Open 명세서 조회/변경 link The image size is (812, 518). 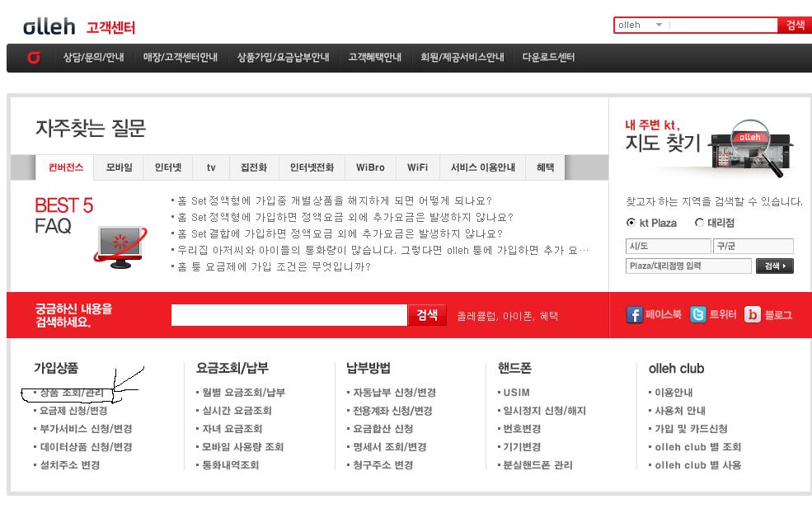[x=389, y=447]
